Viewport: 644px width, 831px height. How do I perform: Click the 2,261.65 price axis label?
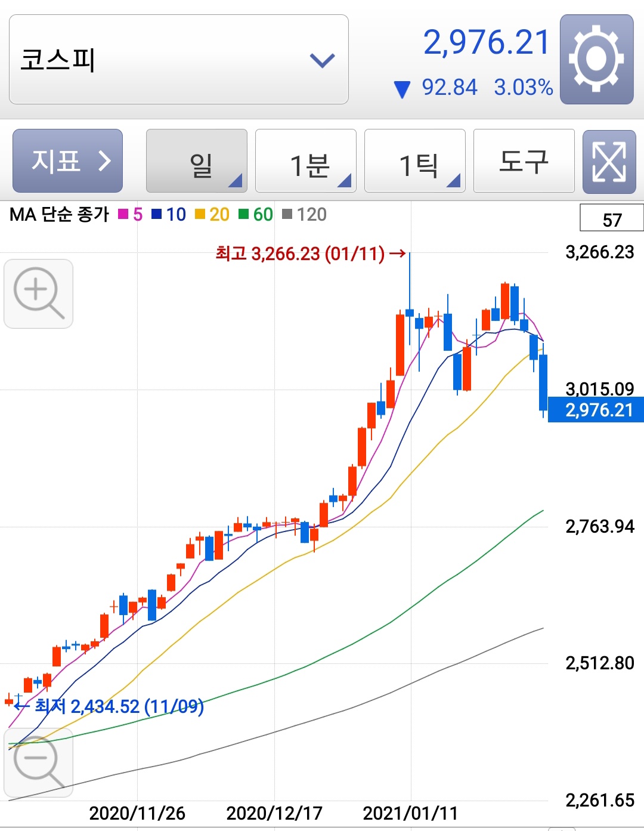pos(600,800)
